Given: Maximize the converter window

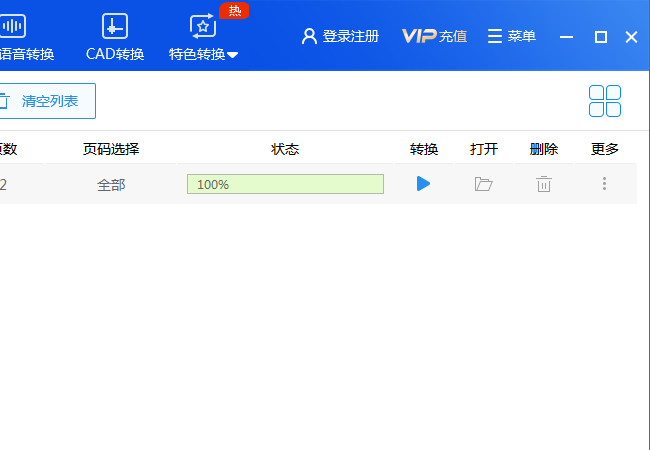Looking at the screenshot, I should [x=601, y=37].
